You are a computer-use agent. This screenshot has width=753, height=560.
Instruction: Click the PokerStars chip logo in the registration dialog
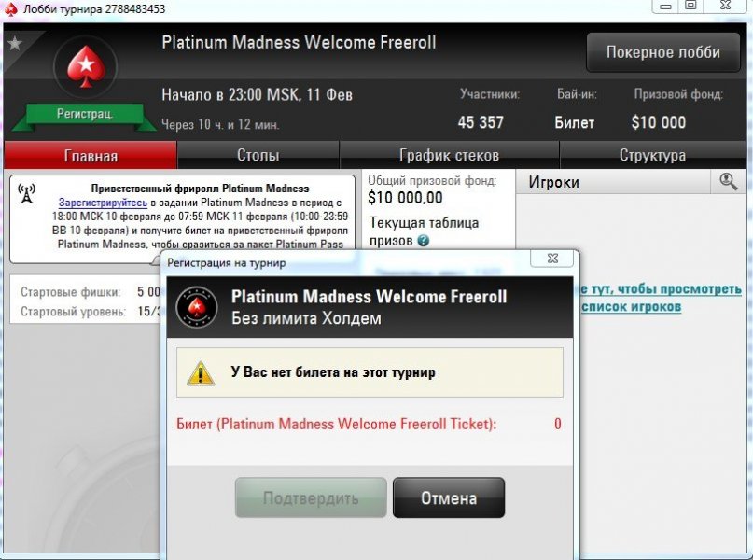click(197, 307)
